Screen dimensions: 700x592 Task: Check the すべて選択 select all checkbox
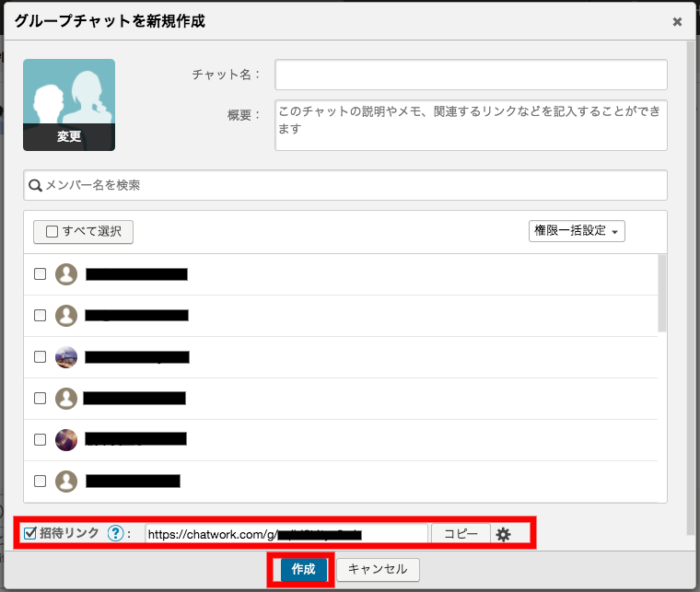click(x=52, y=231)
